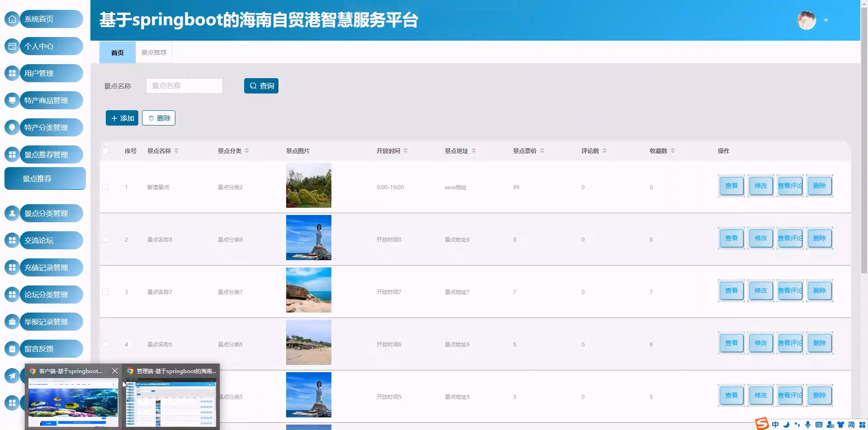Sort the 景点名称 column
Image resolution: width=868 pixels, height=430 pixels.
pos(176,151)
